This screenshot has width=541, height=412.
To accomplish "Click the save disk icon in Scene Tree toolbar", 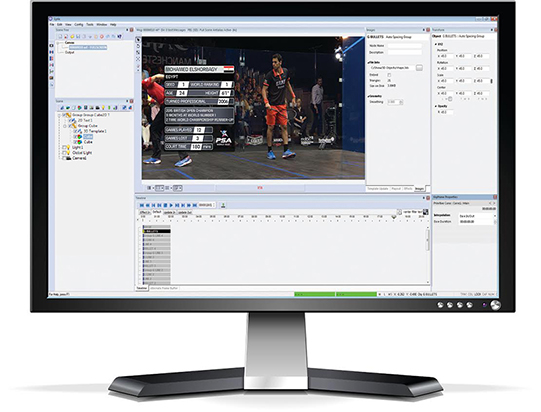I will (78, 36).
